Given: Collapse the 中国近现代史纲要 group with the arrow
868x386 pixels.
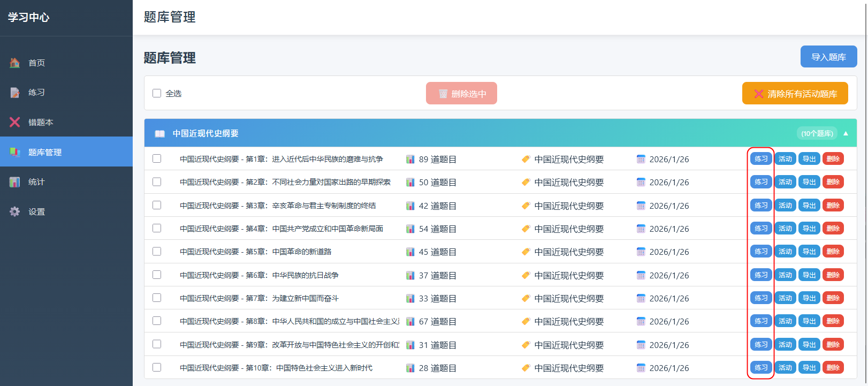Looking at the screenshot, I should [846, 133].
